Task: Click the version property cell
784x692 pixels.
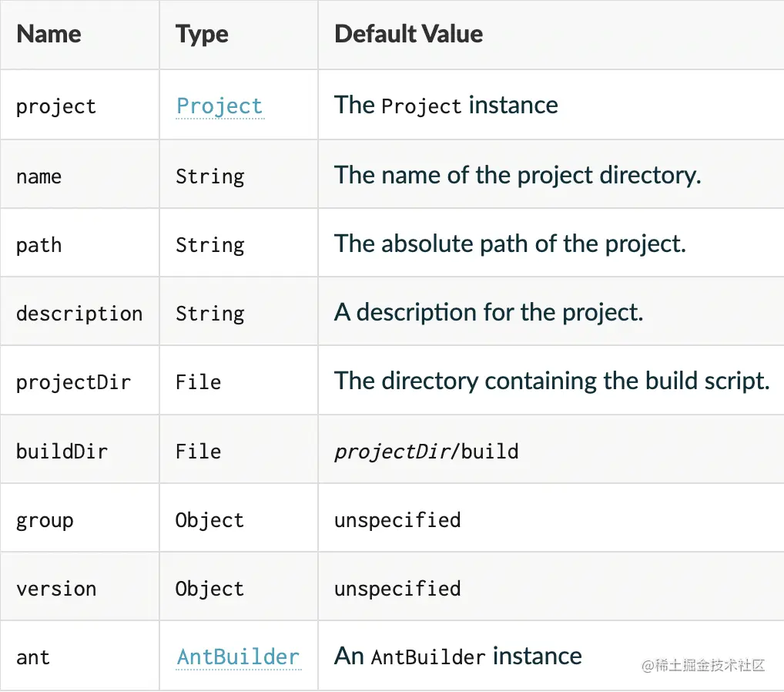Action: coord(56,588)
